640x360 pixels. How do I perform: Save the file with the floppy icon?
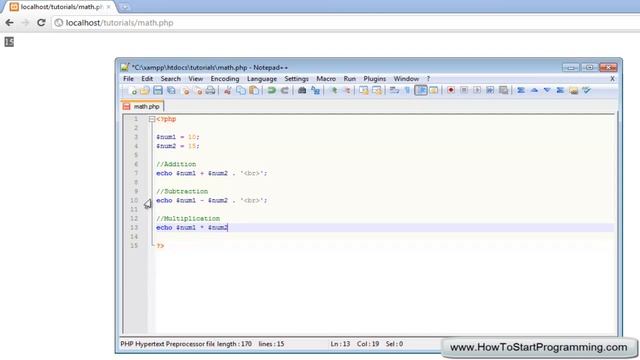tap(158, 91)
